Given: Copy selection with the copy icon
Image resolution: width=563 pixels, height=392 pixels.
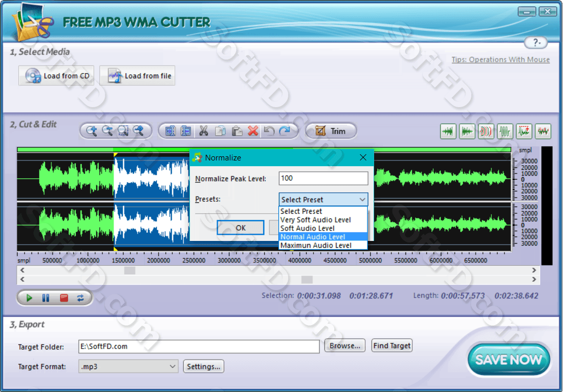Looking at the screenshot, I should click(220, 131).
